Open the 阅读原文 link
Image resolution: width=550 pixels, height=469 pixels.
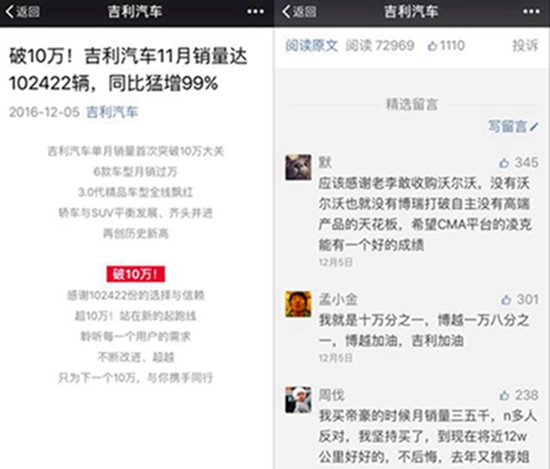click(311, 46)
